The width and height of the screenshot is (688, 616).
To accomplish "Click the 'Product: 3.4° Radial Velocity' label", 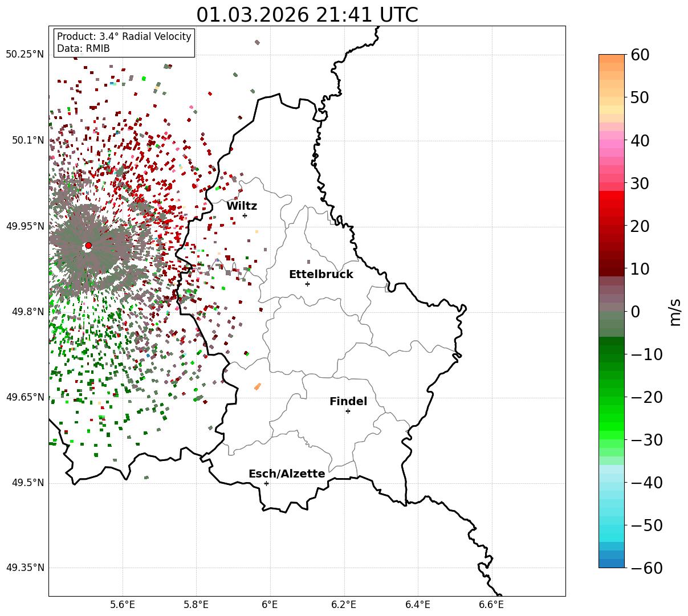I will point(124,36).
